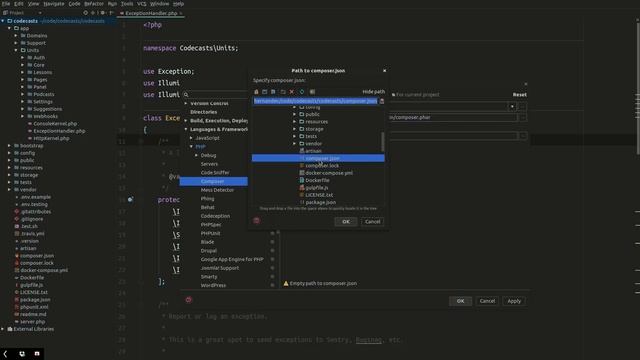This screenshot has width=640, height=360.
Task: Click the Desktop directory icon in file chooser
Action: pos(264,92)
